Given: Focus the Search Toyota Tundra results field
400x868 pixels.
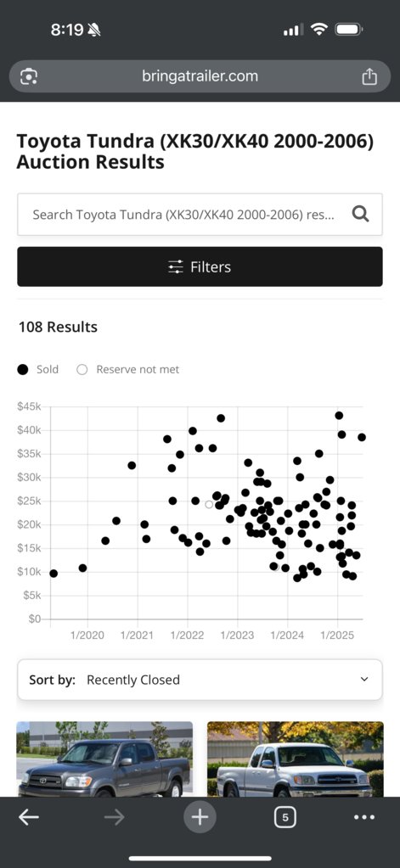Looking at the screenshot, I should pos(183,214).
